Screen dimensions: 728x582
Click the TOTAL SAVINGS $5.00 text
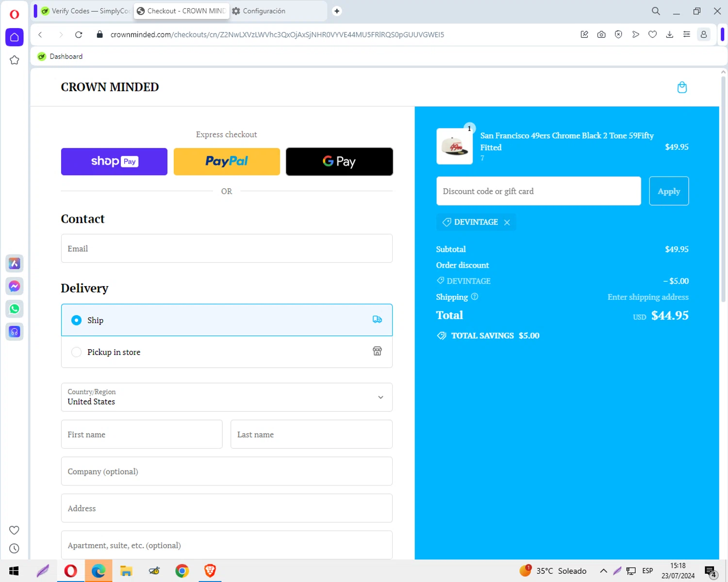(x=495, y=336)
